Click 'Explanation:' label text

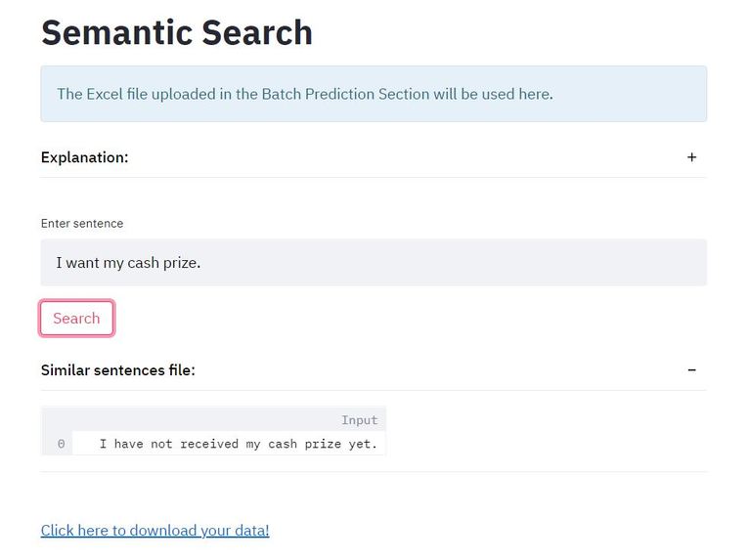(x=85, y=157)
